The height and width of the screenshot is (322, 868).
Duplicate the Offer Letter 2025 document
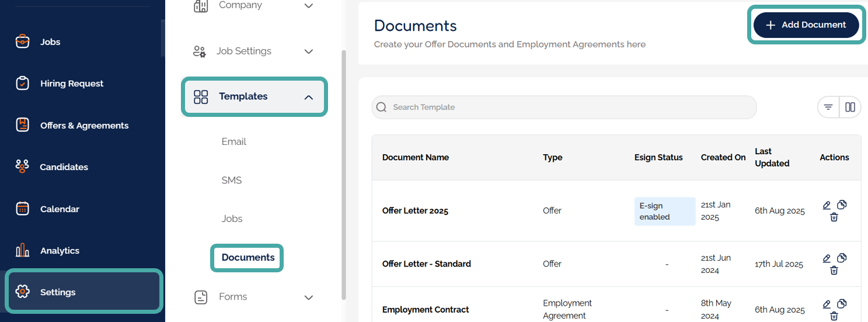point(842,205)
